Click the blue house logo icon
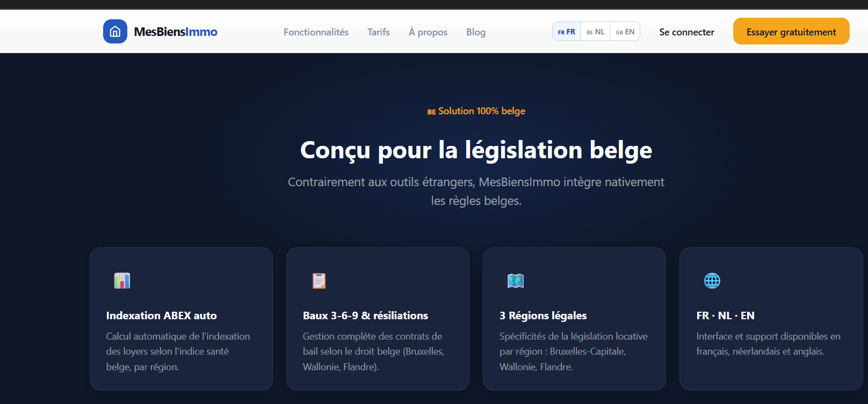The image size is (868, 404). point(115,32)
